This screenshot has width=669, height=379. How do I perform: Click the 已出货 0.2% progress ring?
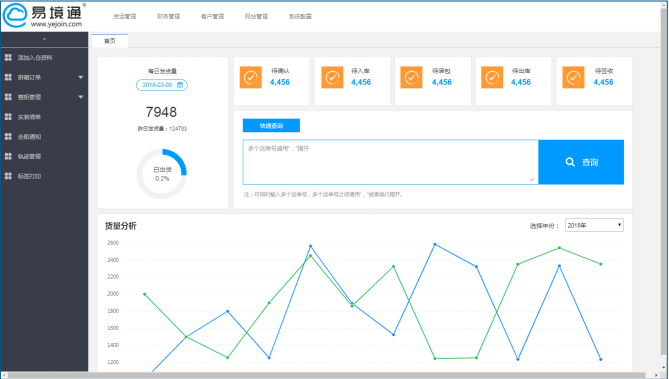[162, 174]
